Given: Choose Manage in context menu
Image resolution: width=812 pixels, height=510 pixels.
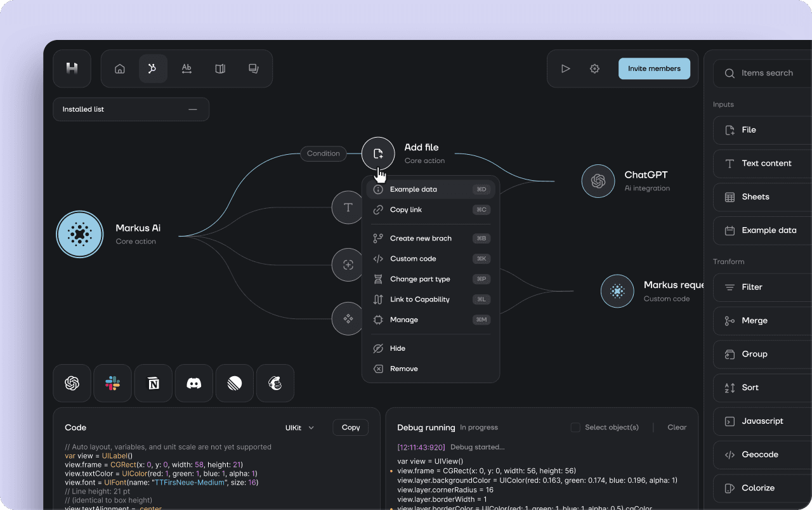Looking at the screenshot, I should [x=431, y=320].
